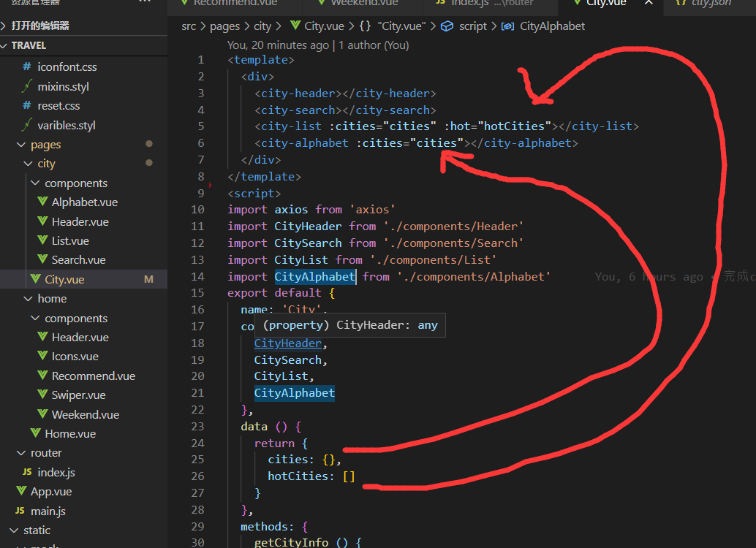This screenshot has height=548, width=756.
Task: Click the Vue icon in the breadcrumb before City.vue
Action: 295,25
